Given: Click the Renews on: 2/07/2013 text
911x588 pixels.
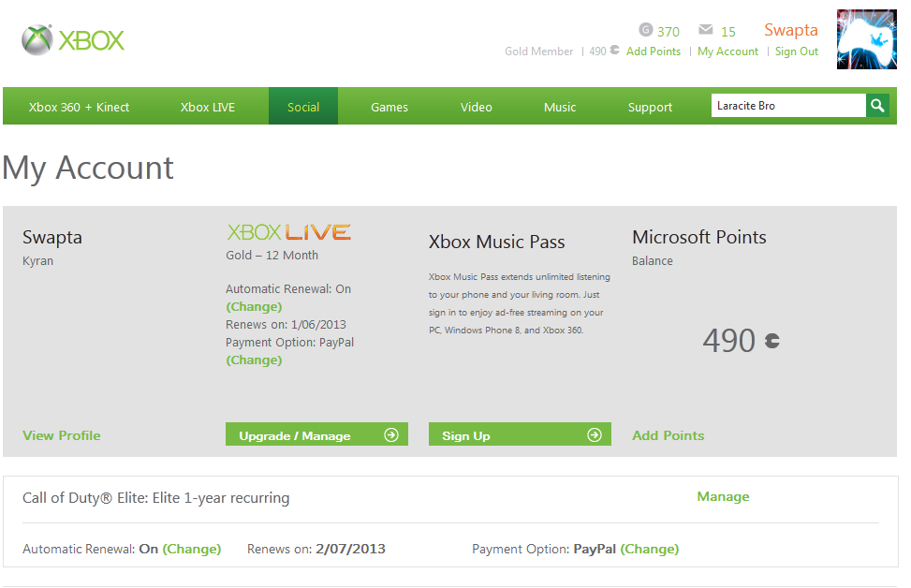Looking at the screenshot, I should (x=316, y=549).
